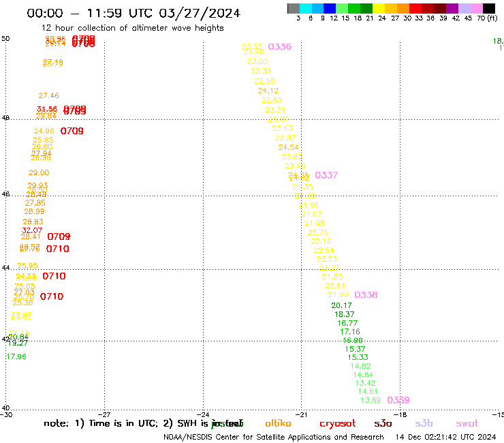
Task: Click the altika value 28.99
Action: pyautogui.click(x=34, y=211)
